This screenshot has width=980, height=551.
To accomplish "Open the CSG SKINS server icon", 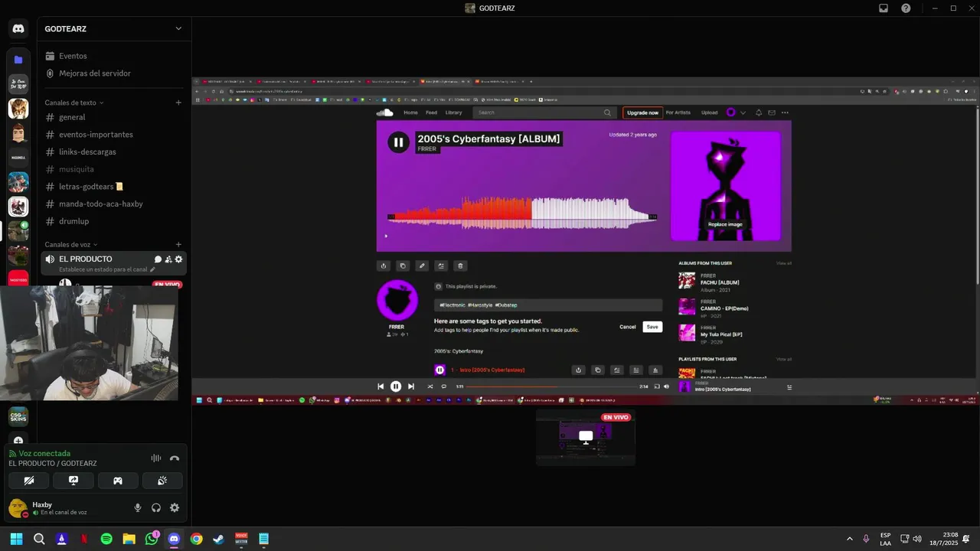I will point(18,416).
